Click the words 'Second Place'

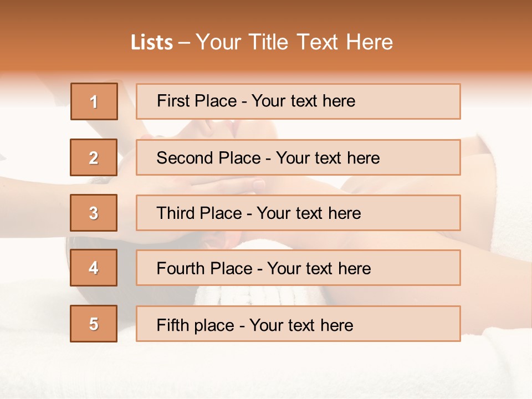coord(209,158)
